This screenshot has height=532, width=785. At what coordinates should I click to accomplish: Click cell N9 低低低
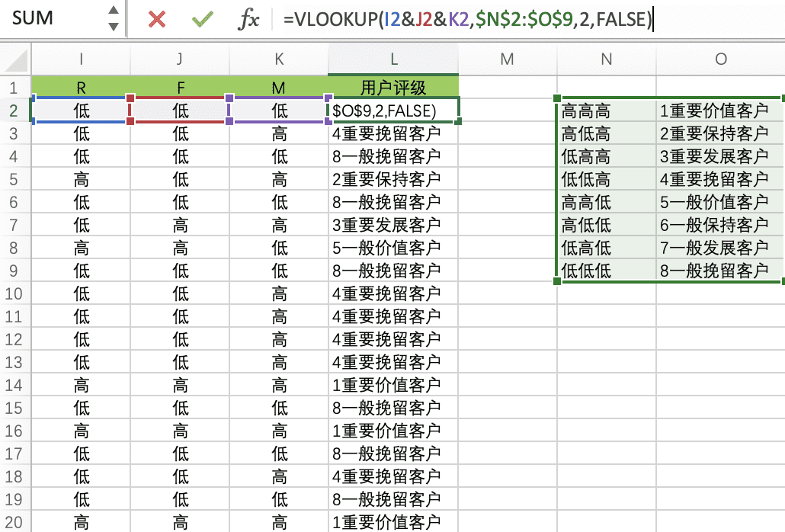coord(606,271)
